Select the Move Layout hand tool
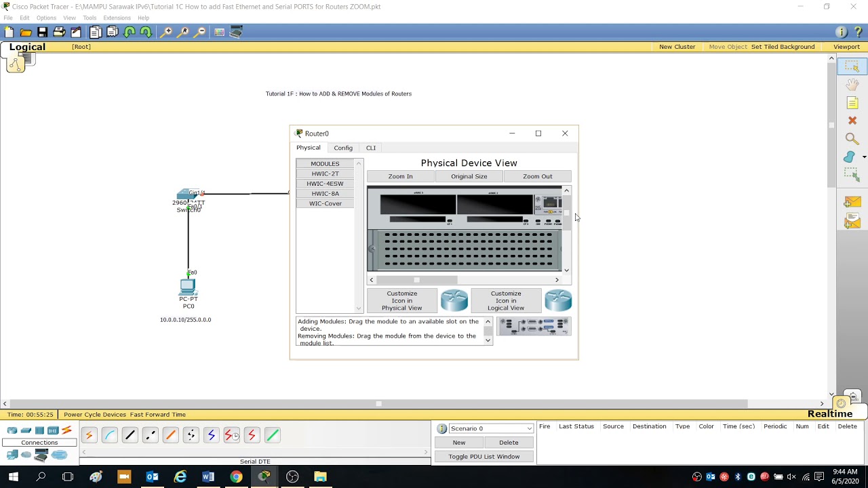The height and width of the screenshot is (488, 868). coord(852,85)
